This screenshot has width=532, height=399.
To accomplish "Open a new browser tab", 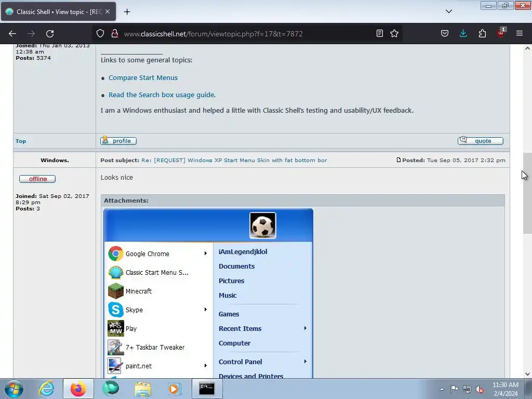I will [x=127, y=12].
